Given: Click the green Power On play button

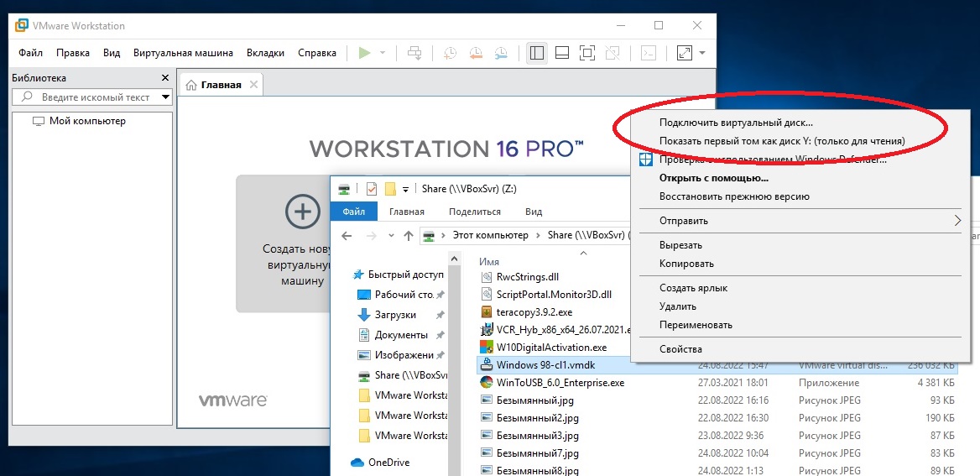Looking at the screenshot, I should (x=364, y=53).
